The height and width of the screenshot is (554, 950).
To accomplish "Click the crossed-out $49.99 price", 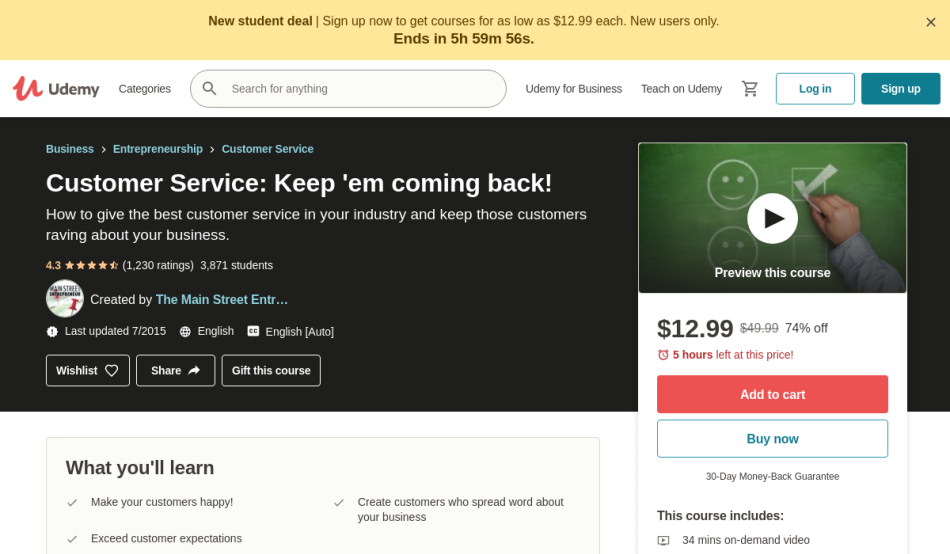I will pyautogui.click(x=759, y=328).
